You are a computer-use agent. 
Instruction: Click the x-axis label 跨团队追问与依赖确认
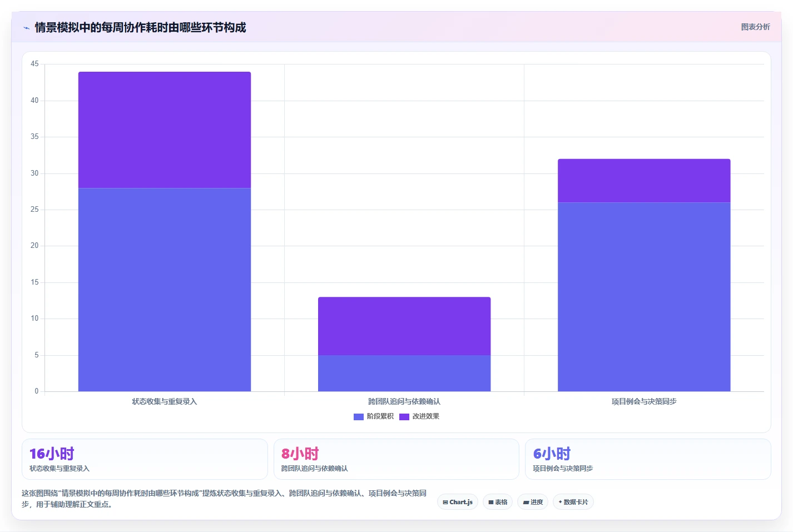point(404,401)
